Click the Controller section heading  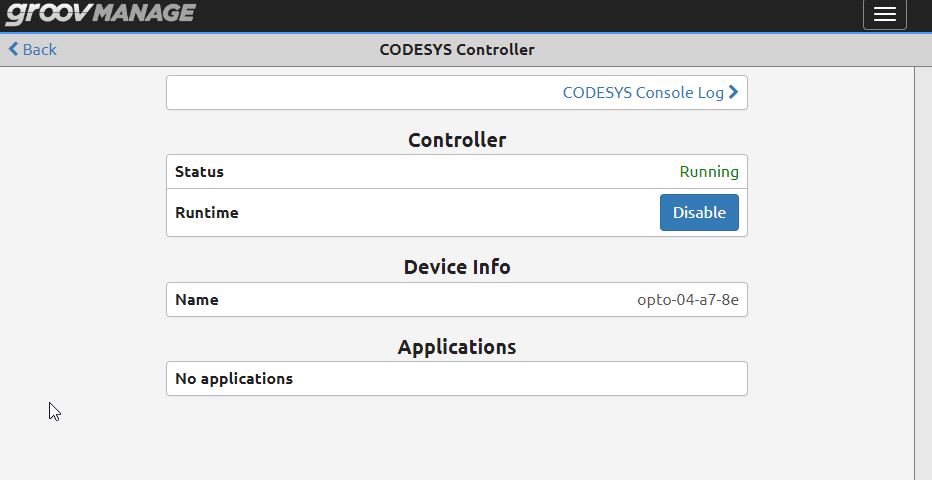pyautogui.click(x=456, y=140)
